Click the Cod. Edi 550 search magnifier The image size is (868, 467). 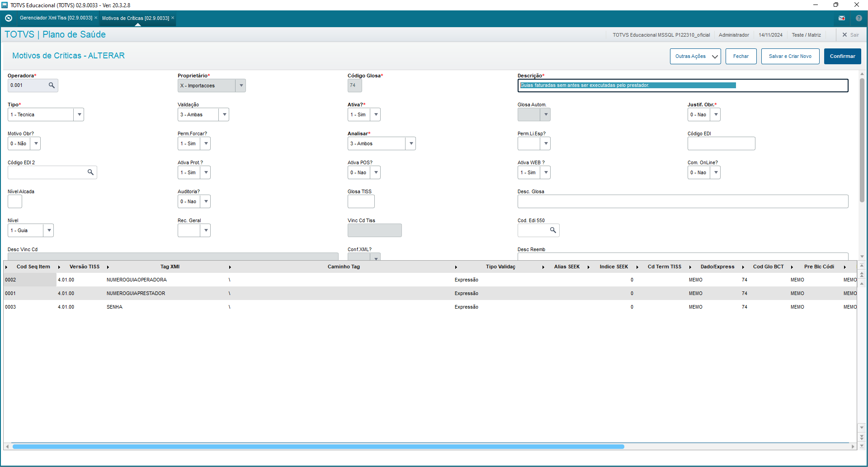pos(553,230)
